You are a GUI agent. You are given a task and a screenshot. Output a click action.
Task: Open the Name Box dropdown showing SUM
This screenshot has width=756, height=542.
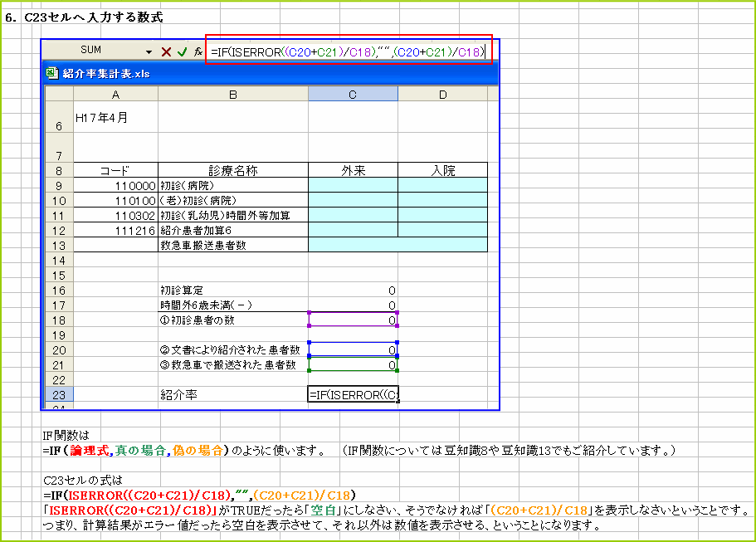(149, 51)
